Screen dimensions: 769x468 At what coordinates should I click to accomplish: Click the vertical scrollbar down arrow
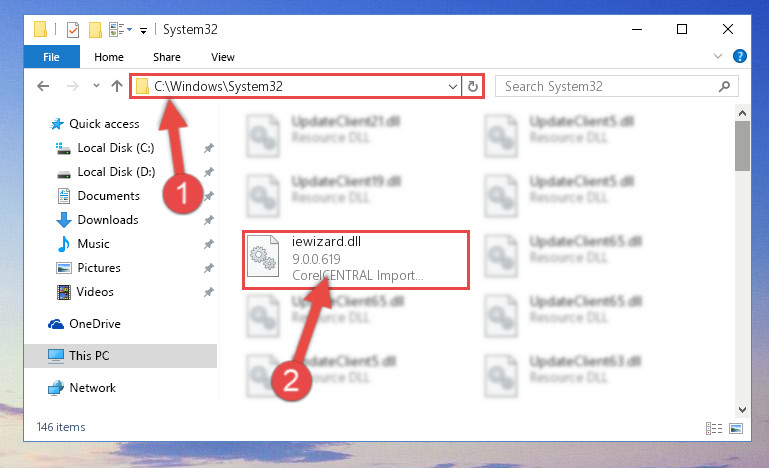tap(743, 410)
